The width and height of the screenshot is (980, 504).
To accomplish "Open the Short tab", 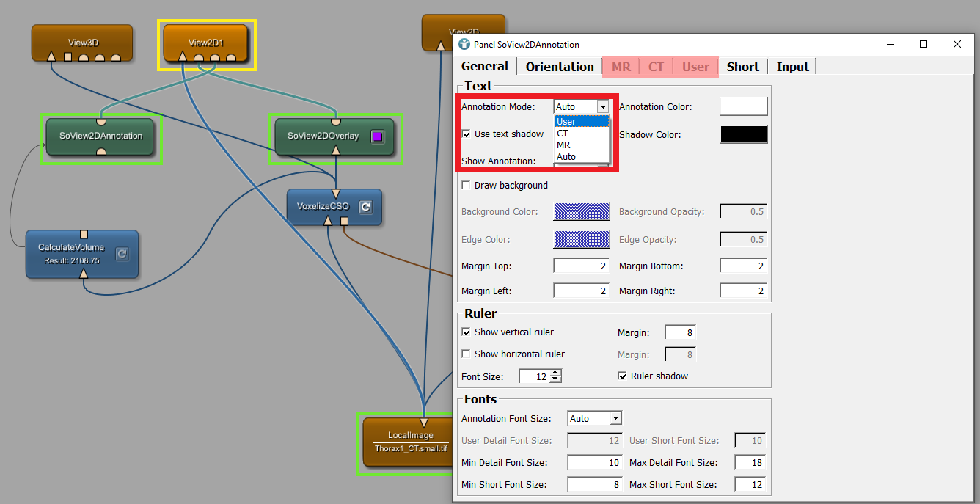I will [x=742, y=67].
